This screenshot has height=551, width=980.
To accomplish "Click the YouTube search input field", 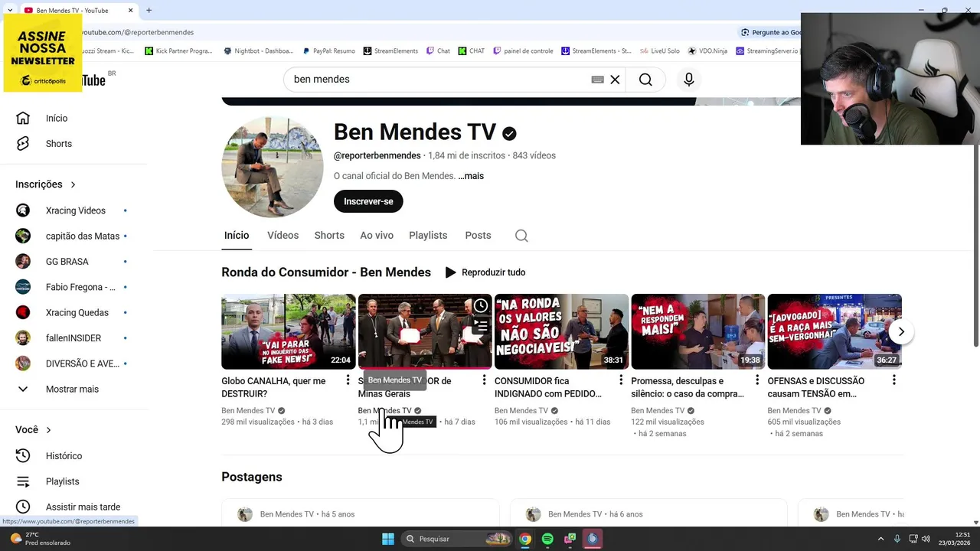I will point(436,80).
